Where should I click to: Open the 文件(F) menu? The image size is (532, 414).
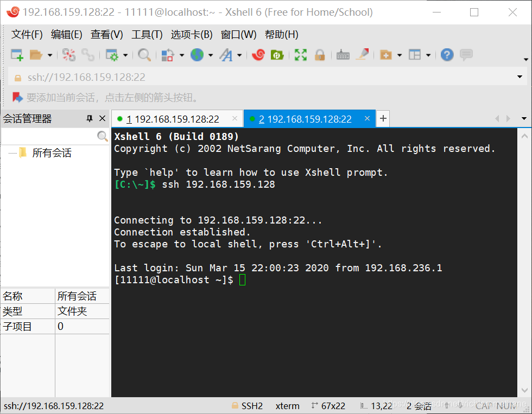click(27, 35)
